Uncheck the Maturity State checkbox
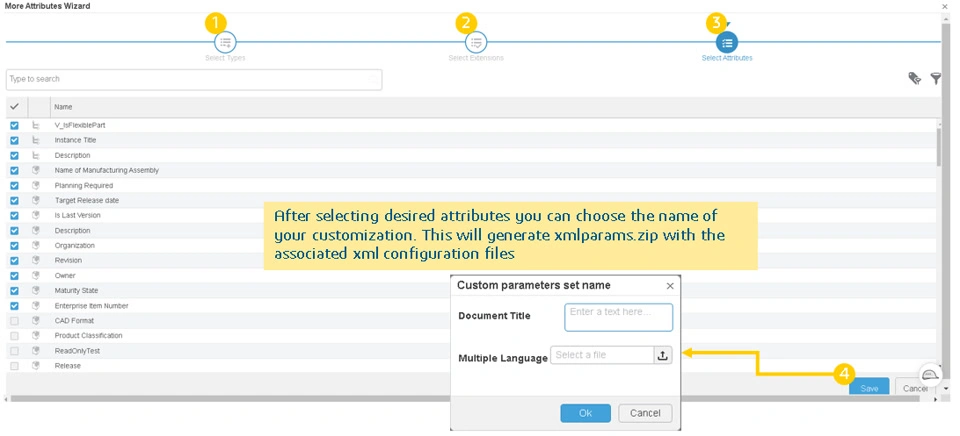The image size is (960, 436). point(14,291)
